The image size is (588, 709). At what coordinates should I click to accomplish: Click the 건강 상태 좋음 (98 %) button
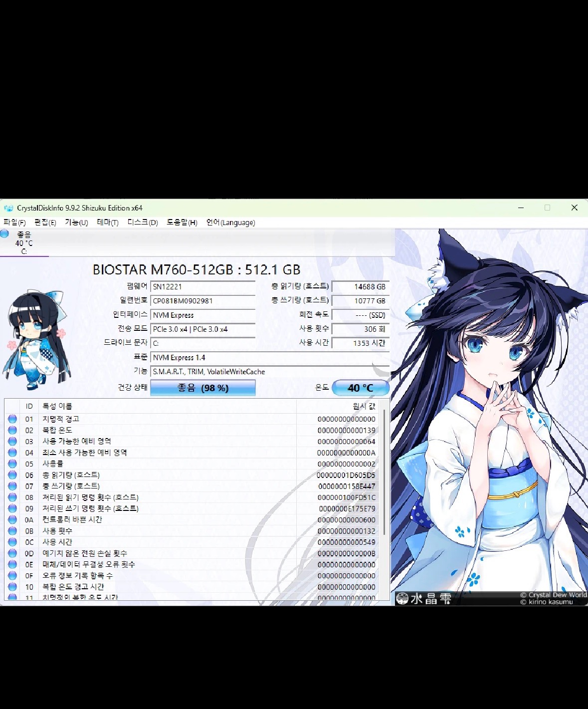pyautogui.click(x=203, y=388)
